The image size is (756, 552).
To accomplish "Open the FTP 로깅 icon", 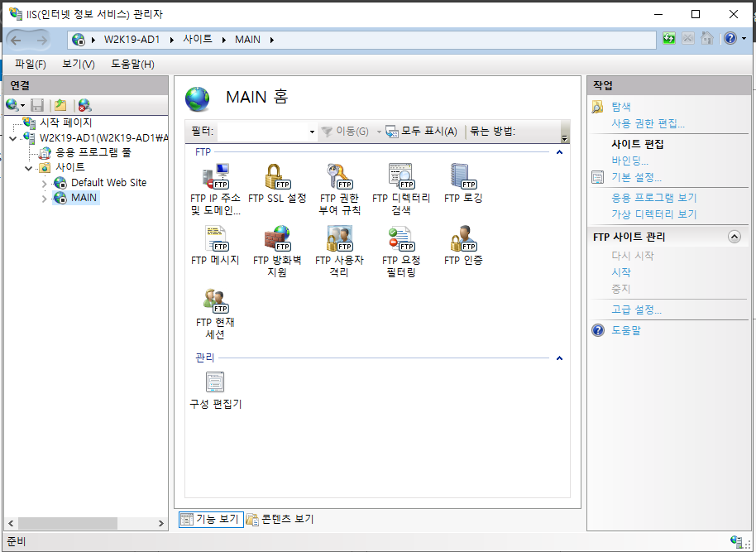I will [x=463, y=184].
